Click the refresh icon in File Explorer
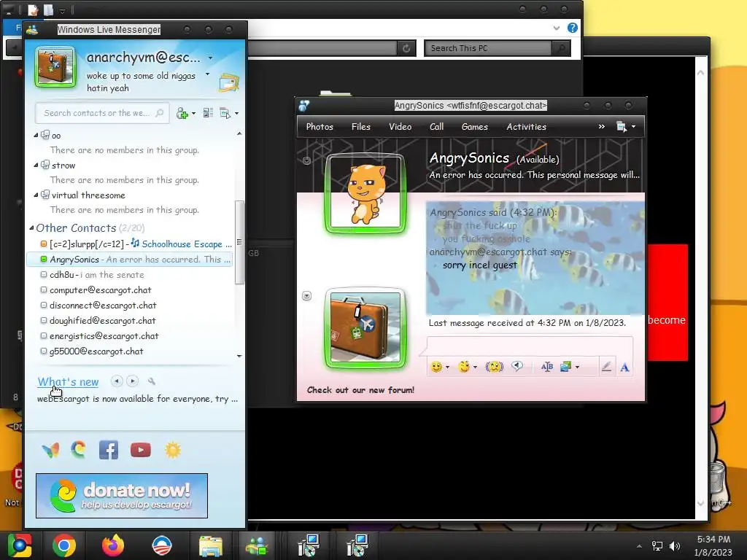Viewport: 747px width, 560px height. tap(406, 48)
